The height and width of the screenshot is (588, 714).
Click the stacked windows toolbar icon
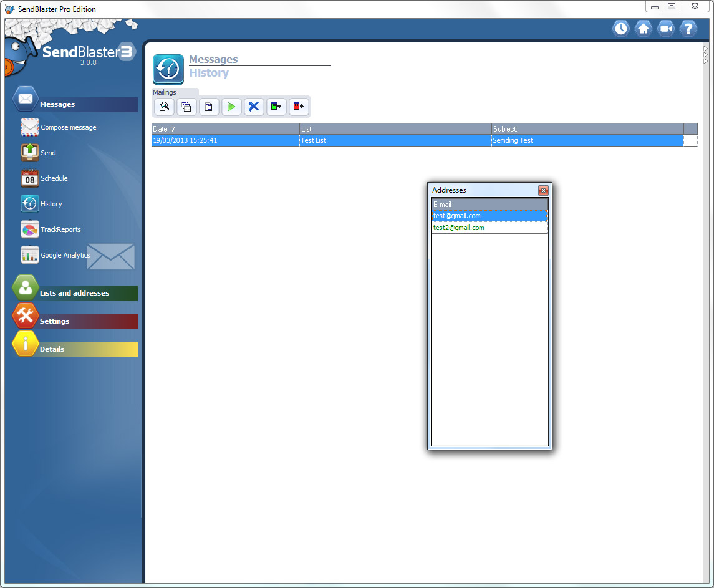click(x=186, y=107)
